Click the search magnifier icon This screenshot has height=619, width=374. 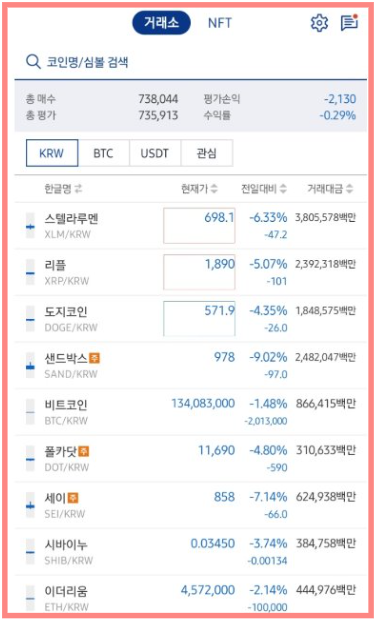click(32, 62)
